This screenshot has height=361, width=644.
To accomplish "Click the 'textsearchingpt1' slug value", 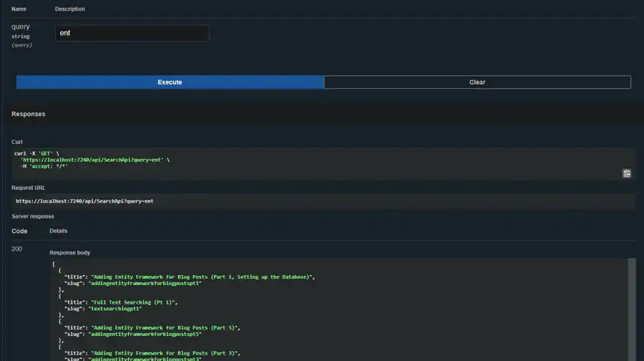I will click(117, 309).
